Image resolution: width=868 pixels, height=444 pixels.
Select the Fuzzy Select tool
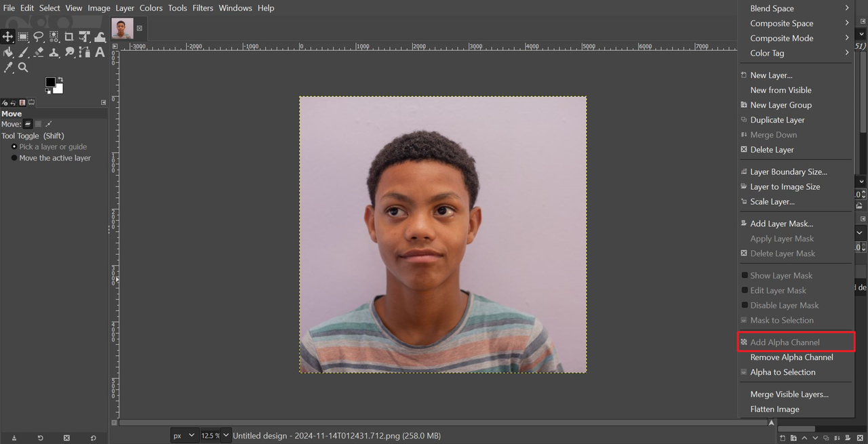point(54,37)
